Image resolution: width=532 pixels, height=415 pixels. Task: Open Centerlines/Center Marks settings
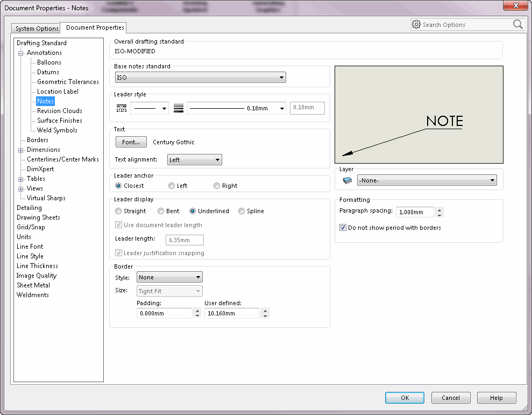point(63,159)
